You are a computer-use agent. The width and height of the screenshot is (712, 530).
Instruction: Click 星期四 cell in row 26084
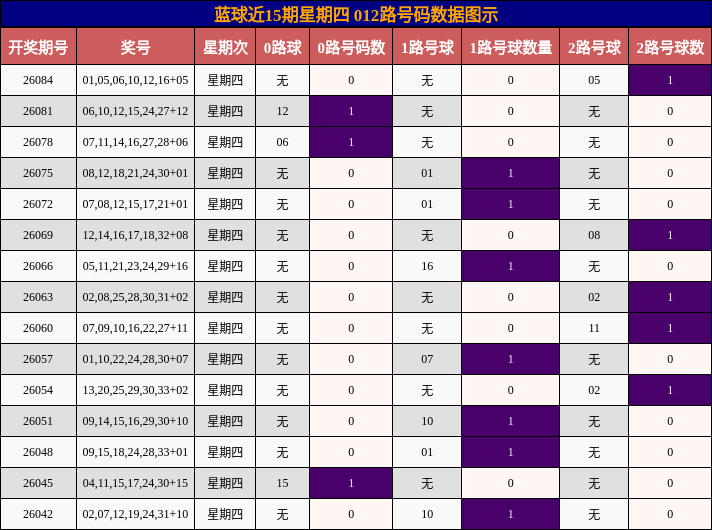tap(225, 80)
